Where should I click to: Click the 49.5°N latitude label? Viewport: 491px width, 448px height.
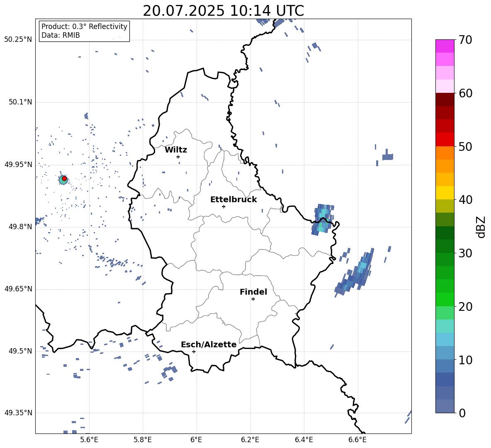coord(20,351)
